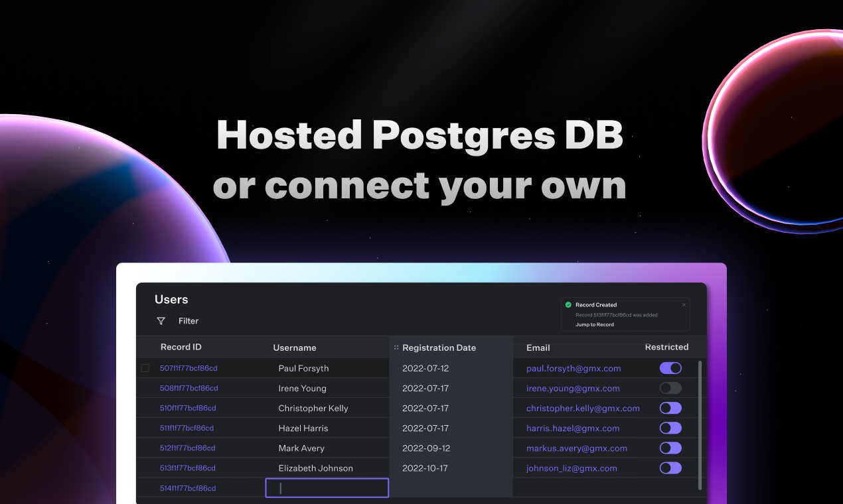The image size is (843, 504).
Task: Toggle Restricted for Mark Avery
Action: pyautogui.click(x=670, y=448)
